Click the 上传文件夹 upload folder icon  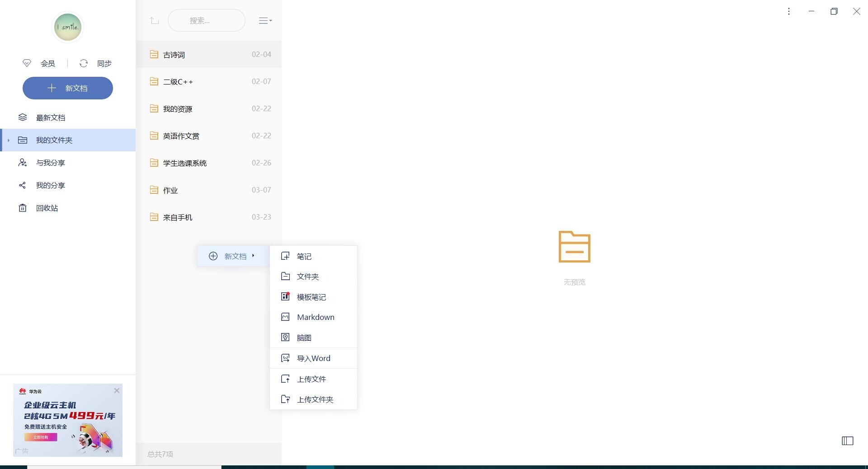[285, 399]
